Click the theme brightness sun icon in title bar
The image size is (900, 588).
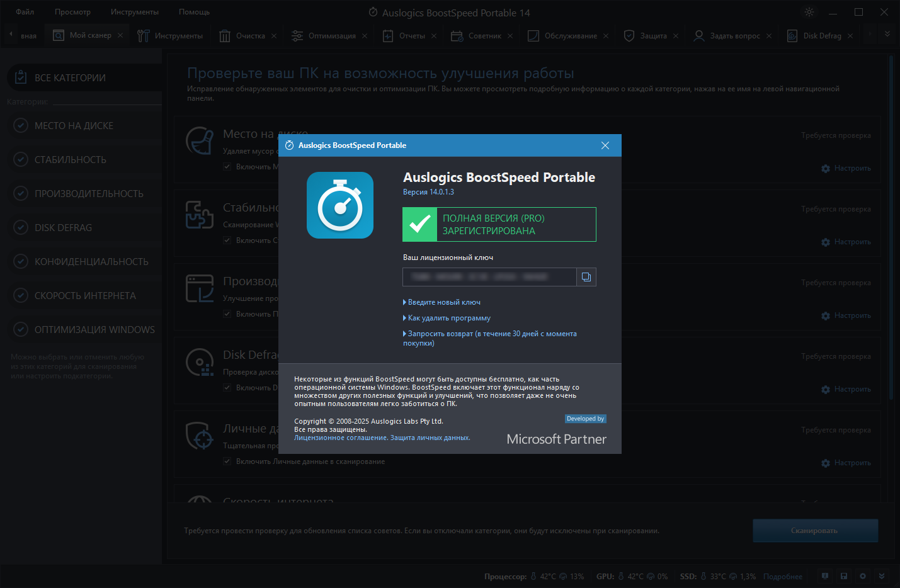coord(809,12)
